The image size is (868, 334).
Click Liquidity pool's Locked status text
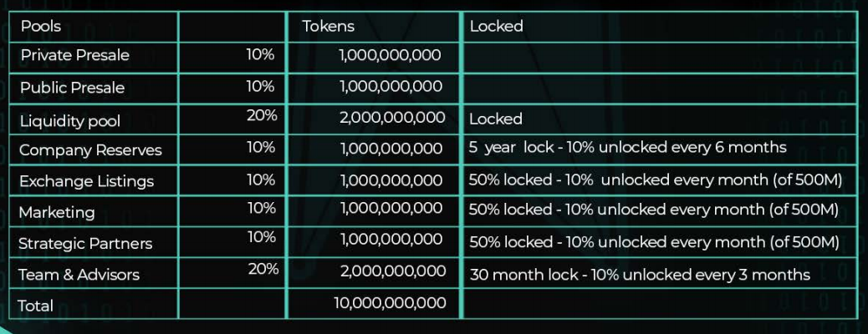click(496, 119)
